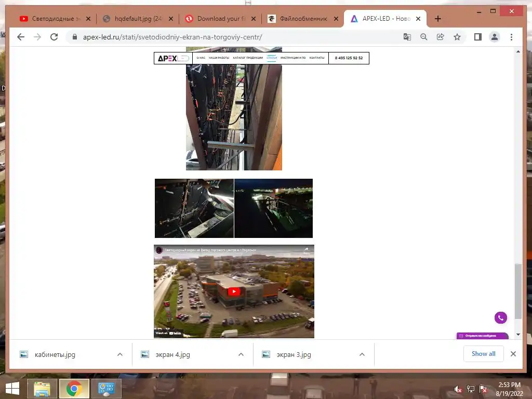Open the translate page icon

coord(407,37)
